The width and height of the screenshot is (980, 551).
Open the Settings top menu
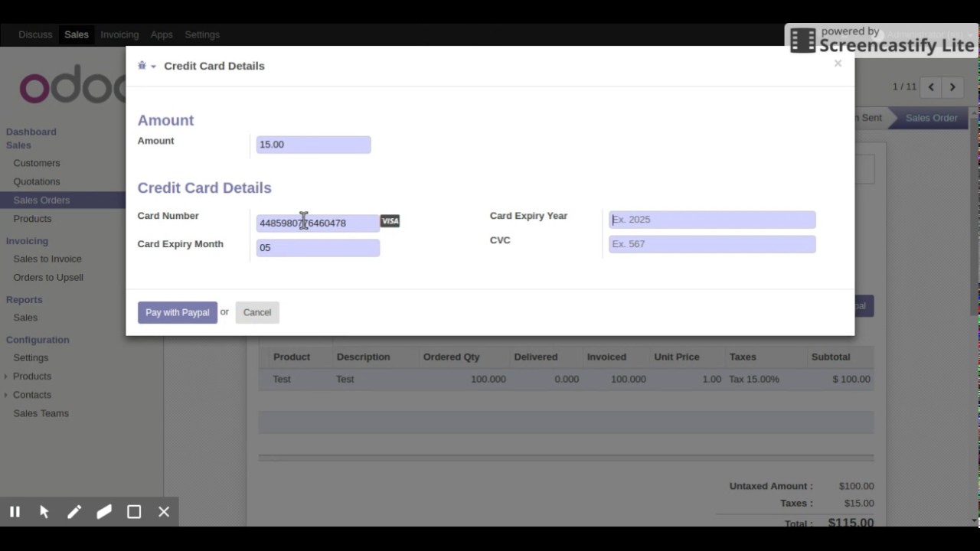tap(202, 34)
